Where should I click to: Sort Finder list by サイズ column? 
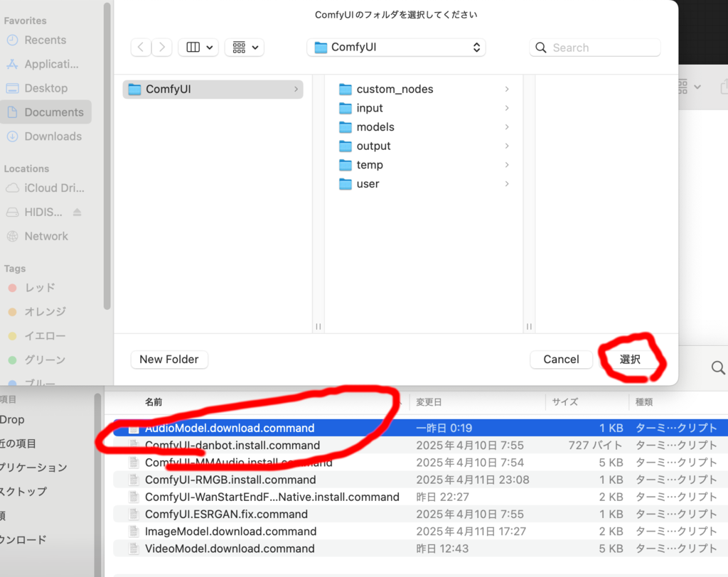click(x=564, y=402)
